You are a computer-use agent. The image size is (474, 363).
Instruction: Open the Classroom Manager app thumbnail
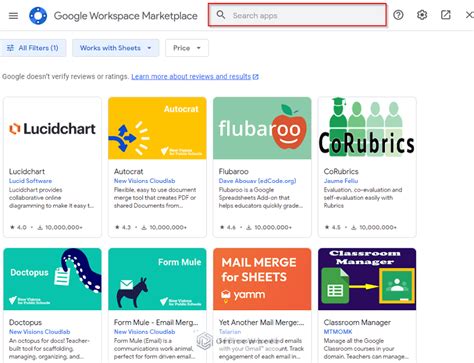(367, 279)
